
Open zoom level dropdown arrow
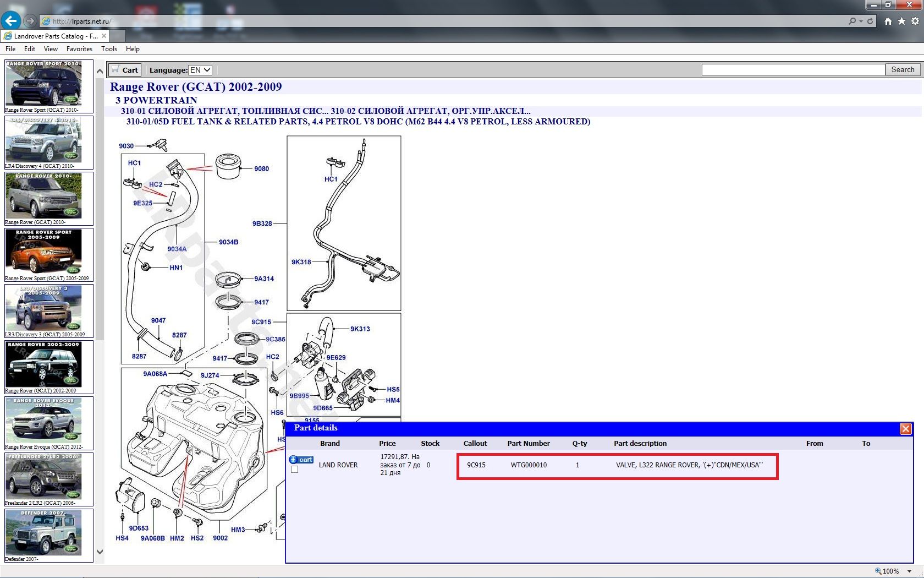(x=910, y=571)
